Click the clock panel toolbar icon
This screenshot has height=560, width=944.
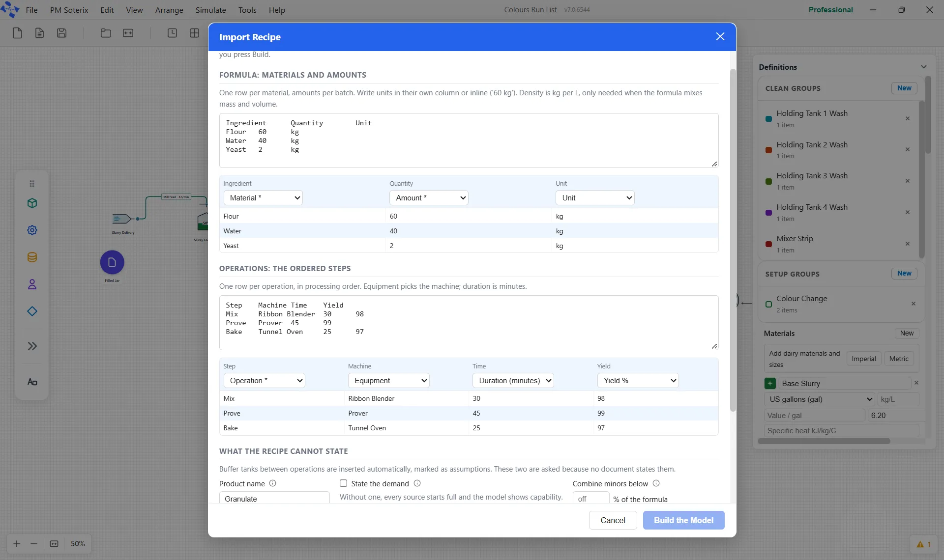pyautogui.click(x=172, y=33)
